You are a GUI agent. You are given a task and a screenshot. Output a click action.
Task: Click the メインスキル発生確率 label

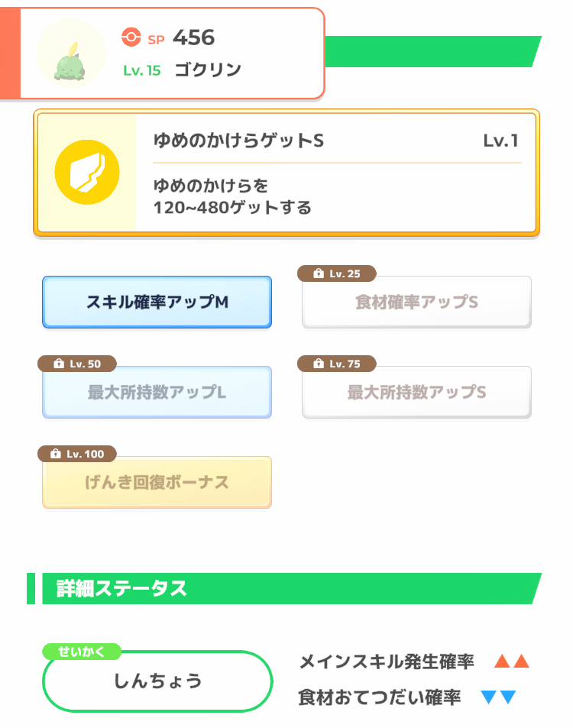pos(387,661)
